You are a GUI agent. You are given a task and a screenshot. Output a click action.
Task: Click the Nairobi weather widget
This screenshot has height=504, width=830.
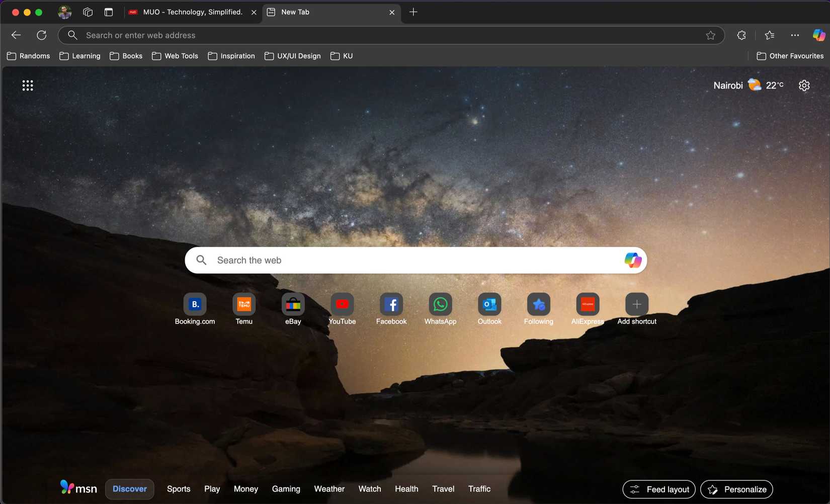tap(748, 85)
